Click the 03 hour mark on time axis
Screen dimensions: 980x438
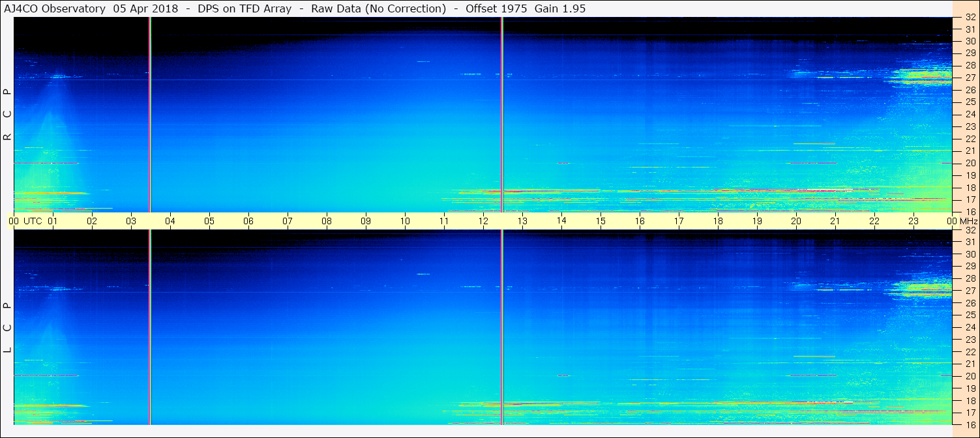(131, 221)
